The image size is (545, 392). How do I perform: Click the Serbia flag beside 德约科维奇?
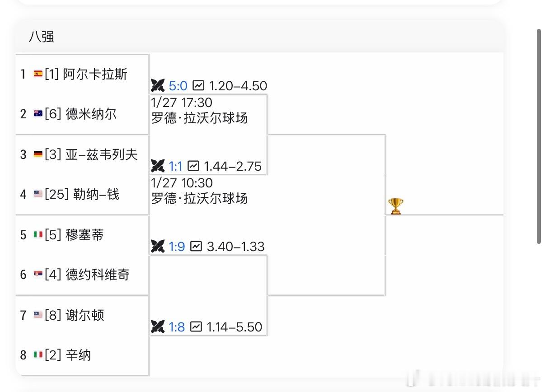[38, 274]
